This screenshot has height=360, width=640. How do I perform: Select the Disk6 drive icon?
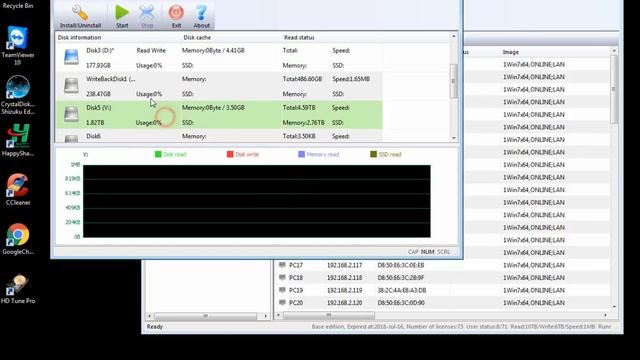(x=71, y=139)
